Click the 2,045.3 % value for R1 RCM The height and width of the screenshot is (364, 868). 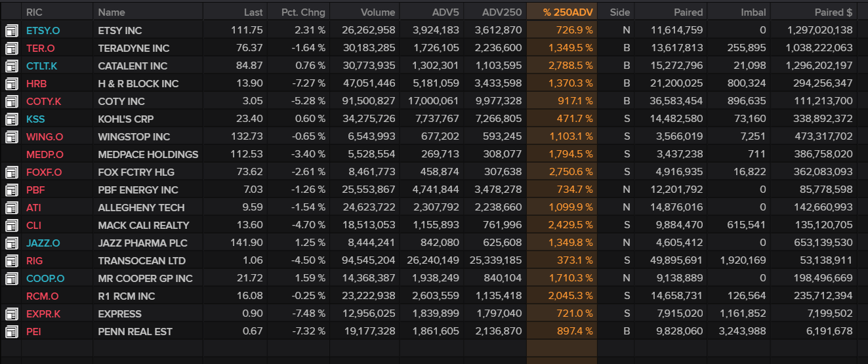(x=570, y=296)
